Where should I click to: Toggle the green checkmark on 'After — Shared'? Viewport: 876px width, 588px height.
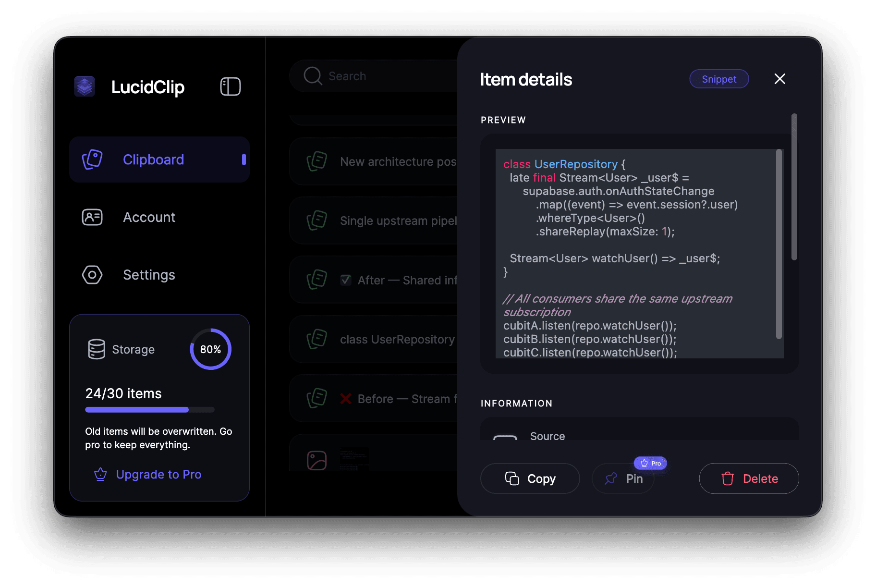click(346, 280)
